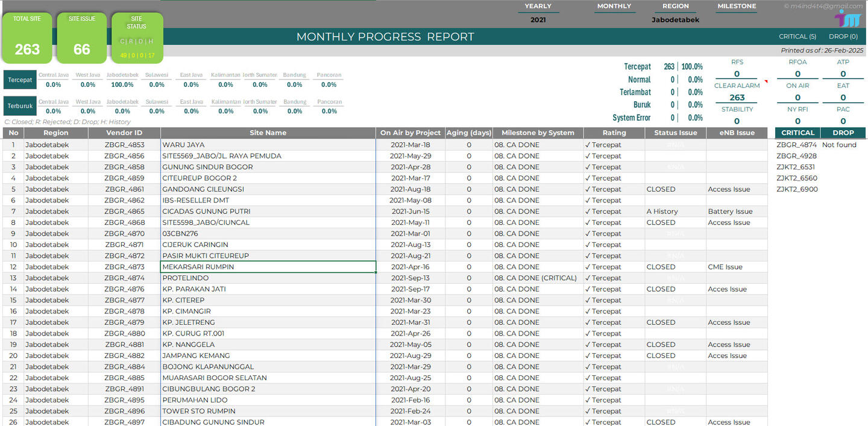868x426 pixels.
Task: Select the Battery Issue cell
Action: tap(737, 211)
